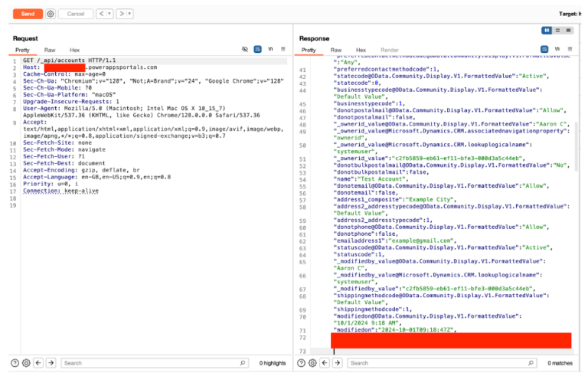Click the "_ownerid_value" GUID response line
Screen dimensions: 588x373
pos(429,159)
